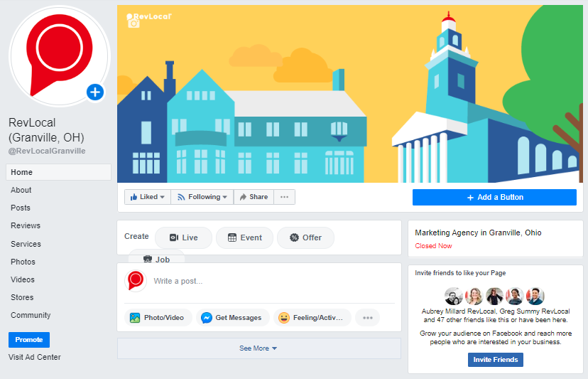This screenshot has height=379, width=588.
Task: Click Visit Ad Center link
Action: [x=35, y=357]
